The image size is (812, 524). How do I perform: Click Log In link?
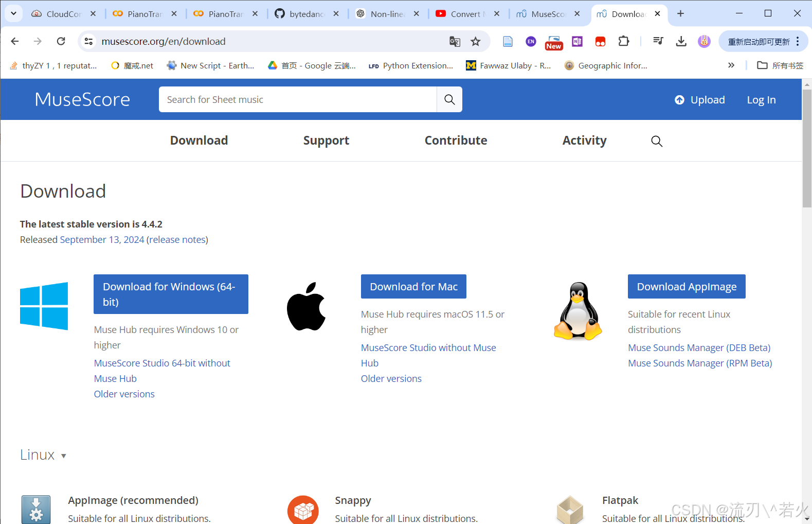point(761,100)
